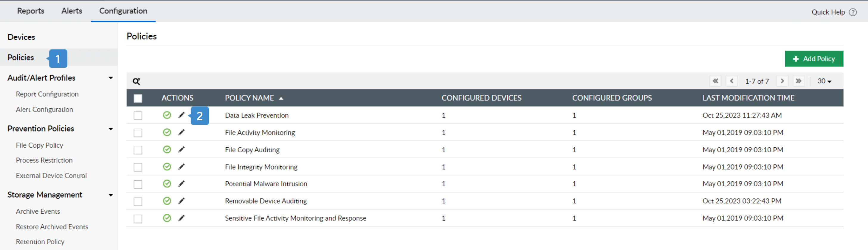Collapse the Audit/Alert Profiles section
Image resolution: width=868 pixels, height=250 pixels.
point(111,78)
